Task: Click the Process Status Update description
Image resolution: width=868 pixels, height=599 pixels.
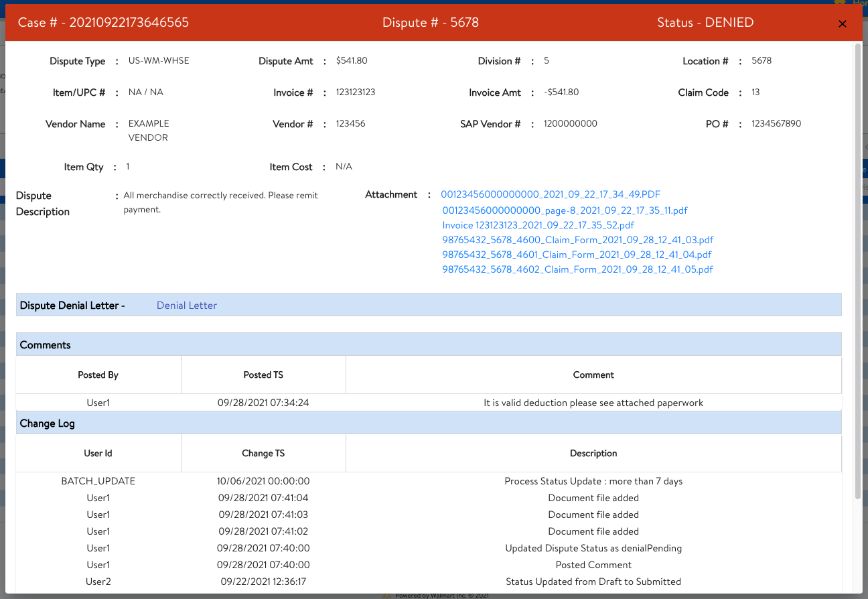Action: pyautogui.click(x=593, y=481)
